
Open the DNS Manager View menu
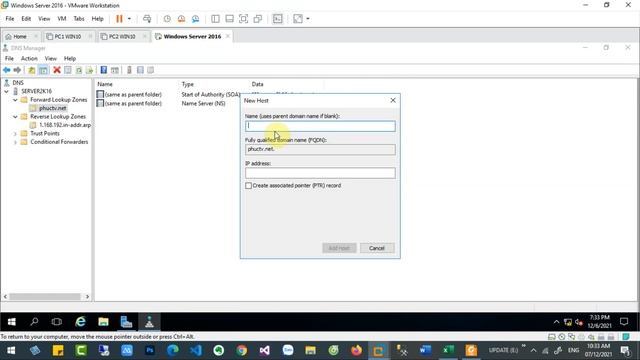[x=51, y=59]
